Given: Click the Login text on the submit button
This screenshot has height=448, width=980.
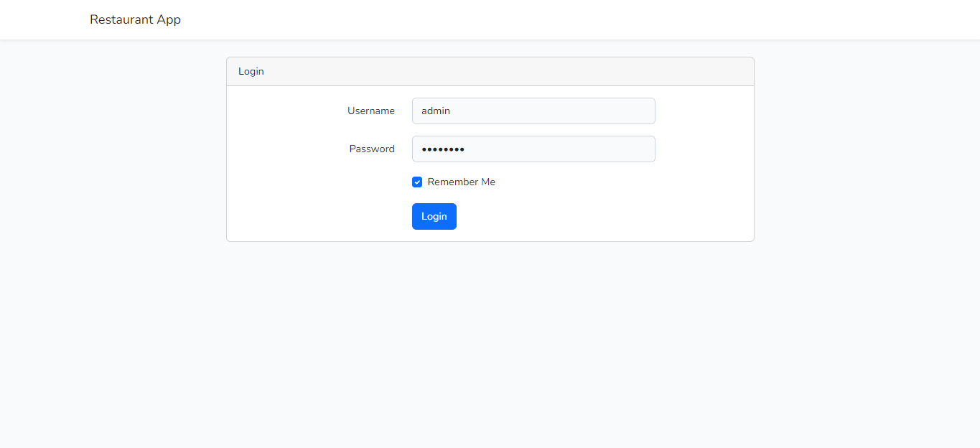Looking at the screenshot, I should [x=434, y=216].
